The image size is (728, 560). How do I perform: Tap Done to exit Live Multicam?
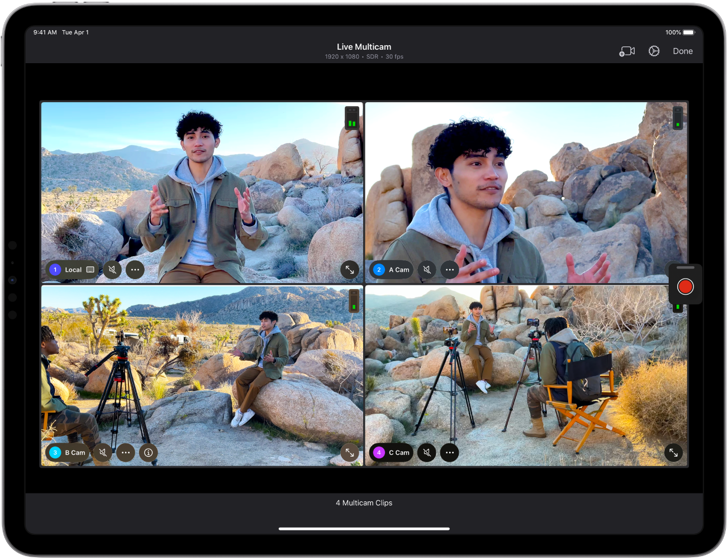coord(682,51)
